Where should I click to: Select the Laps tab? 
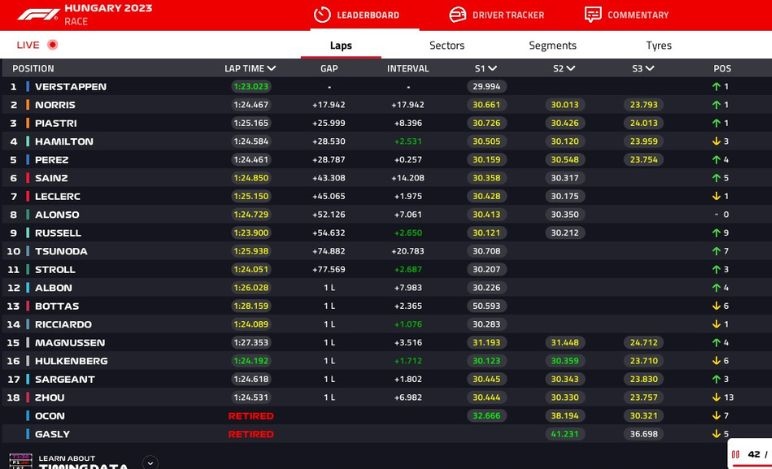[x=341, y=45]
